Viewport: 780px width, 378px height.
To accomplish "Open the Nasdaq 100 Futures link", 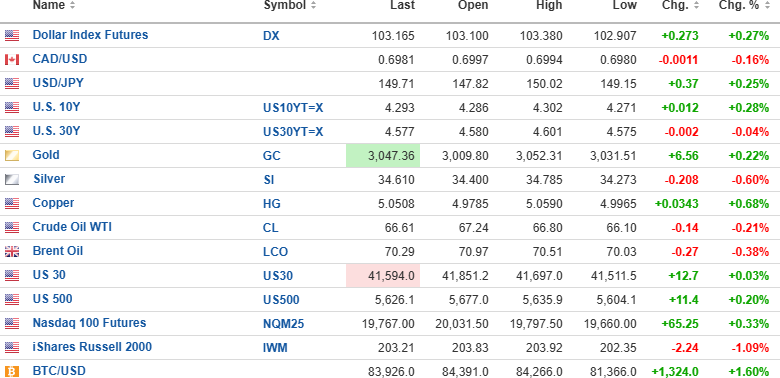I will tap(89, 323).
